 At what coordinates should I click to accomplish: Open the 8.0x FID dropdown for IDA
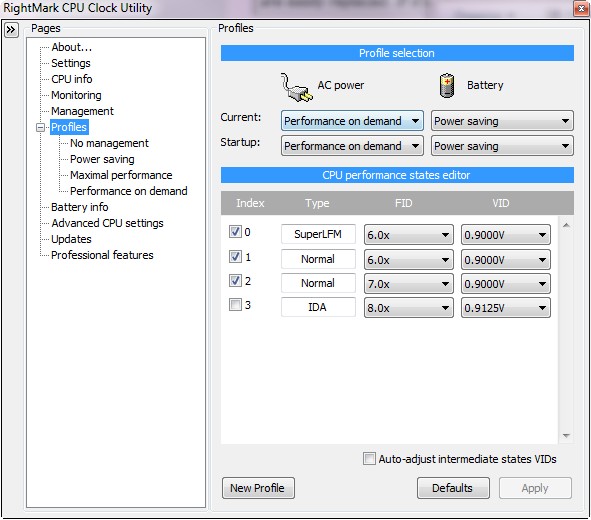tap(409, 308)
